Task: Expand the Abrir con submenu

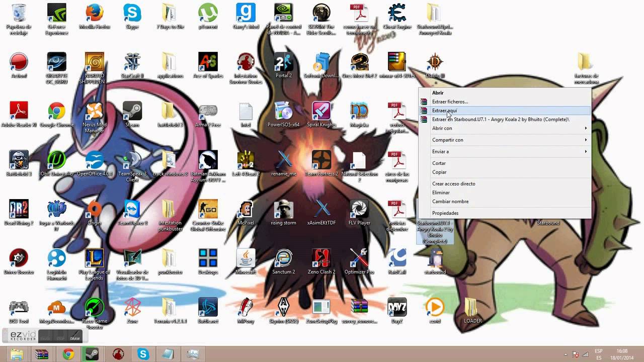Action: pyautogui.click(x=505, y=128)
